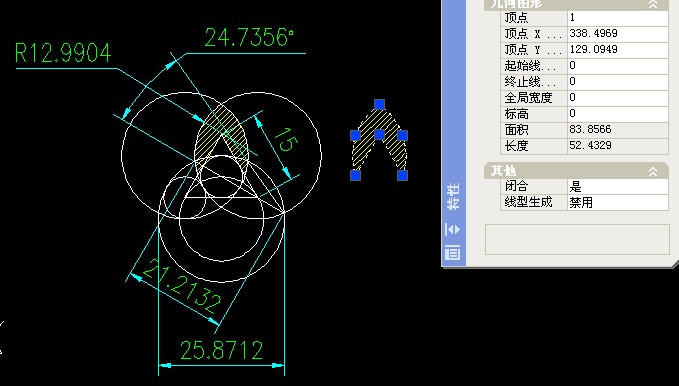Select the 起始线 width value field

618,66
